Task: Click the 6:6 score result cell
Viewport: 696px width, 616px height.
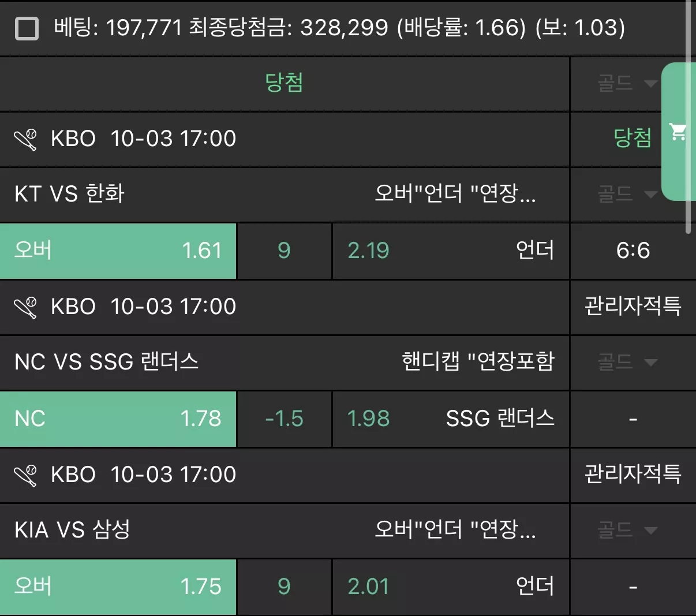Action: click(633, 251)
